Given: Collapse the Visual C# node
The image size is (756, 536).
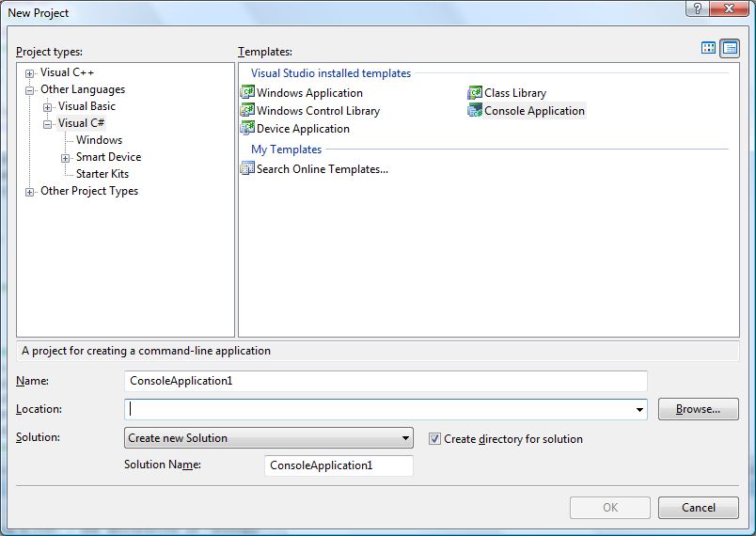Looking at the screenshot, I should (x=47, y=124).
